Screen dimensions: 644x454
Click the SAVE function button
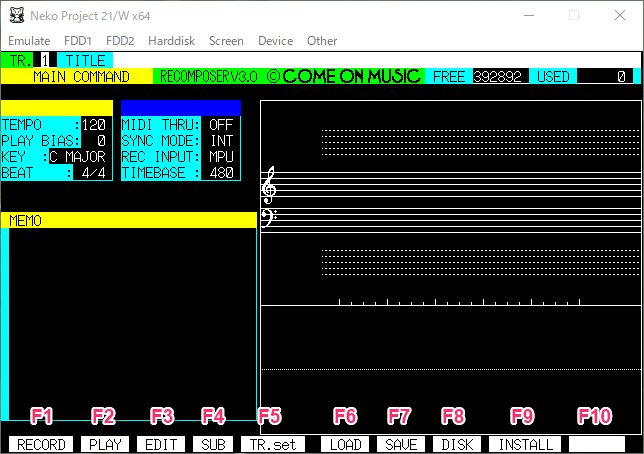(x=401, y=445)
